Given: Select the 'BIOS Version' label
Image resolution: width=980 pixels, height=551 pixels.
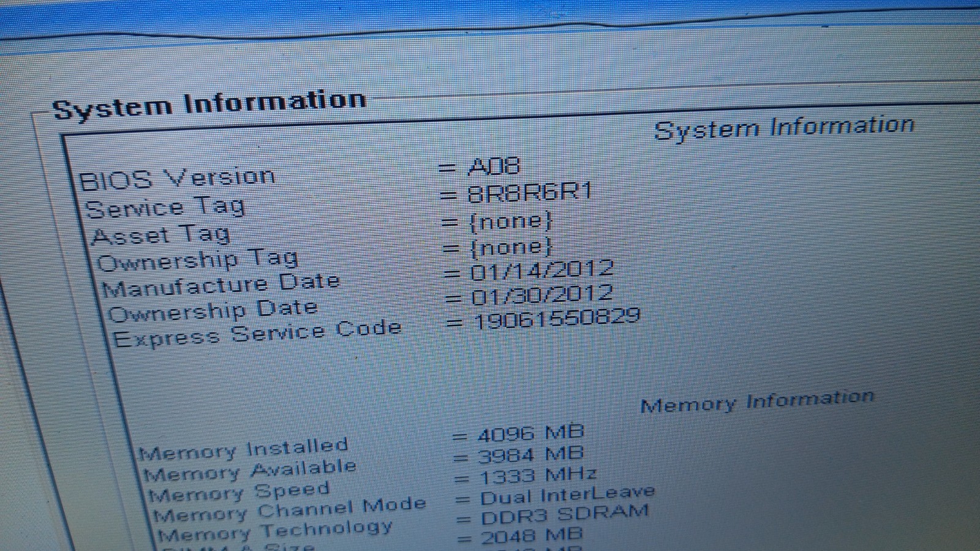Looking at the screenshot, I should pyautogui.click(x=177, y=179).
